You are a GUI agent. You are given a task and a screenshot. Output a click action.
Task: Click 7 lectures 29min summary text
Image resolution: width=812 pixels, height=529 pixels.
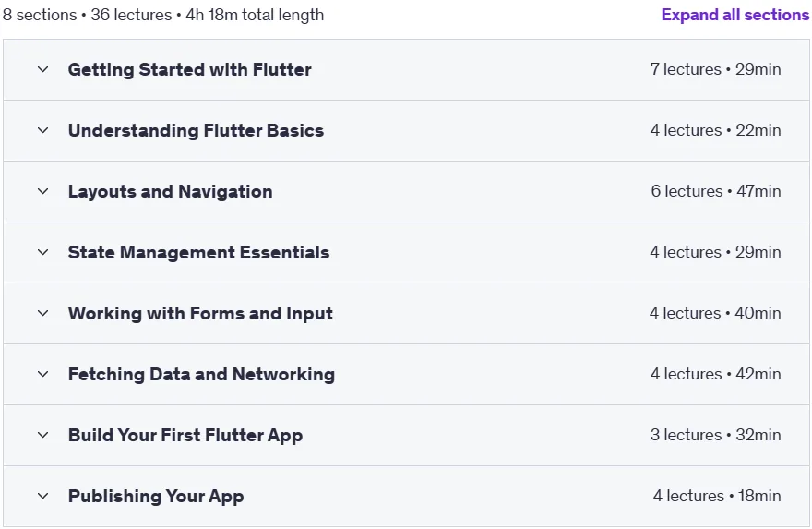point(716,69)
